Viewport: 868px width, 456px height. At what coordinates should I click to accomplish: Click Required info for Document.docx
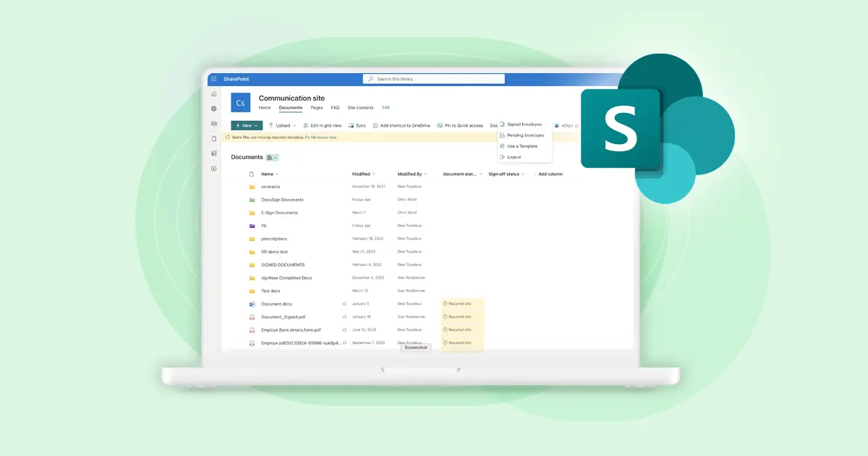click(457, 304)
